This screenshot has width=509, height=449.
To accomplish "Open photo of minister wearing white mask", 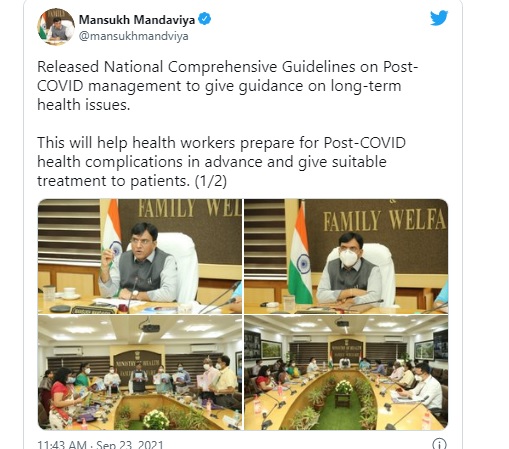I will [x=346, y=256].
